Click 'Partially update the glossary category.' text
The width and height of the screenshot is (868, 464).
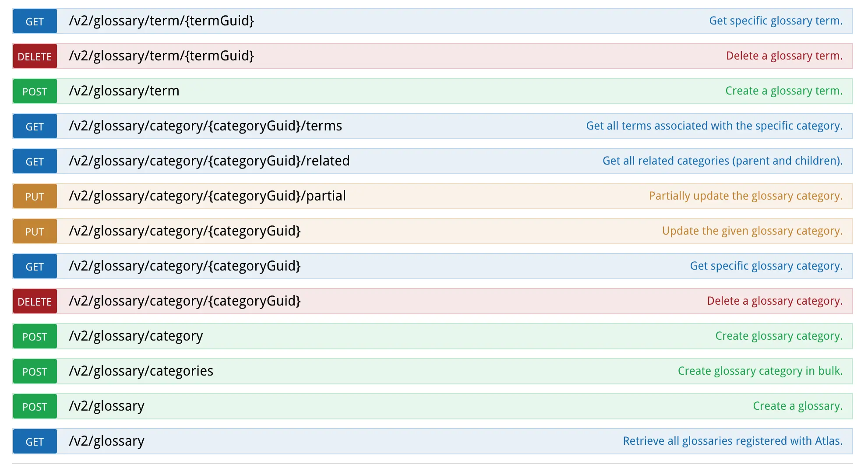(x=745, y=196)
